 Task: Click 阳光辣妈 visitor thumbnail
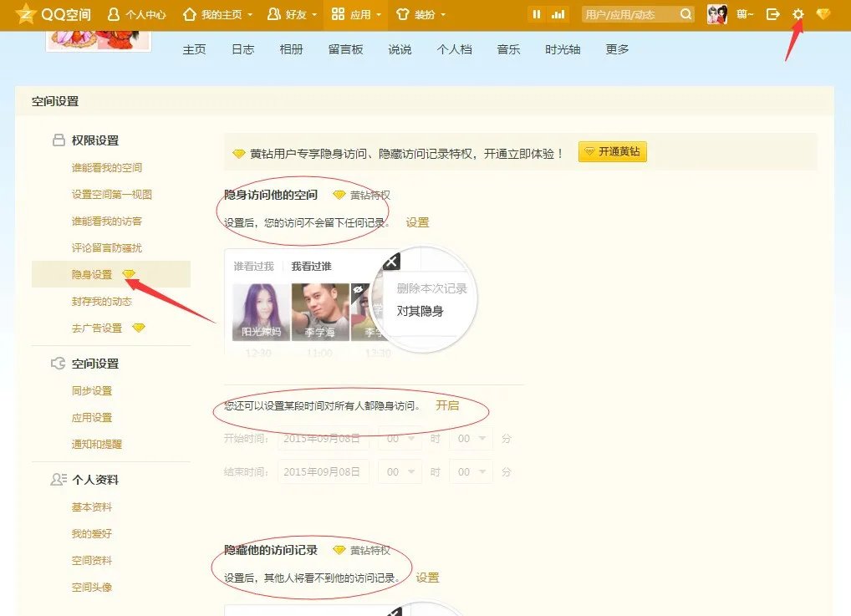tap(261, 312)
